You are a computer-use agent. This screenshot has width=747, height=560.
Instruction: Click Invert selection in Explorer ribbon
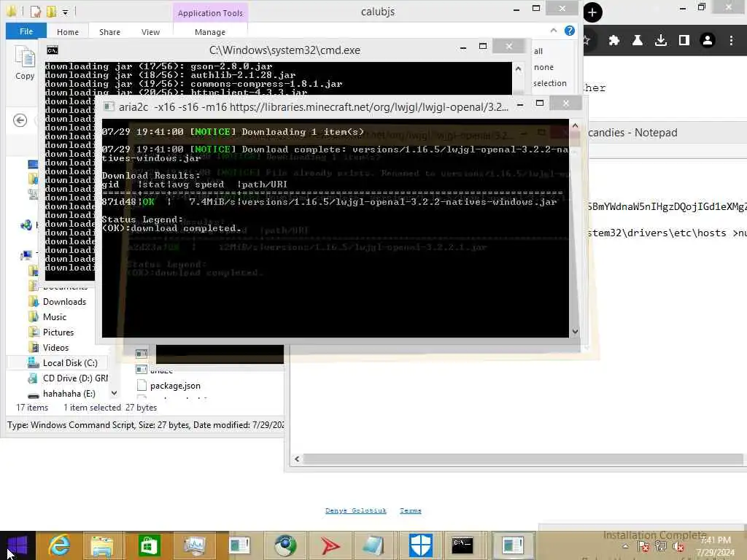[550, 83]
